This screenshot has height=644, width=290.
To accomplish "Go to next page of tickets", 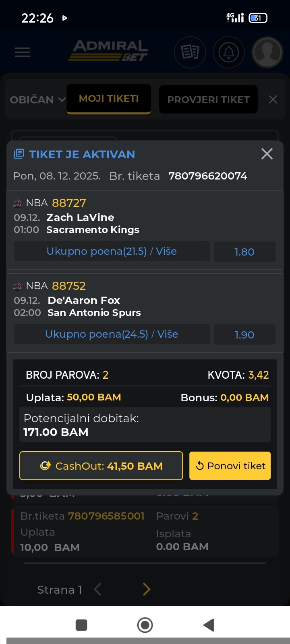I will click(147, 590).
